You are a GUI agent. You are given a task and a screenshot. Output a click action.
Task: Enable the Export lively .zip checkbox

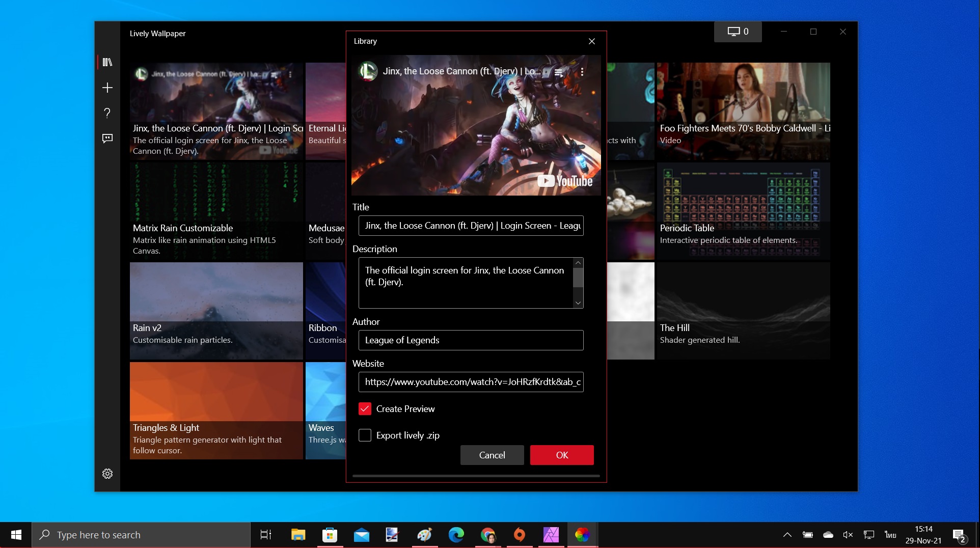point(365,435)
